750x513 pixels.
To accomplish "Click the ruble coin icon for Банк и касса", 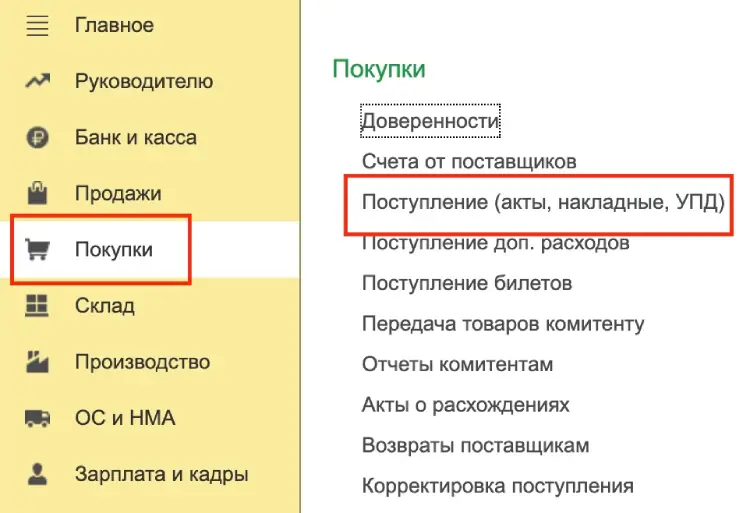I will (x=37, y=138).
